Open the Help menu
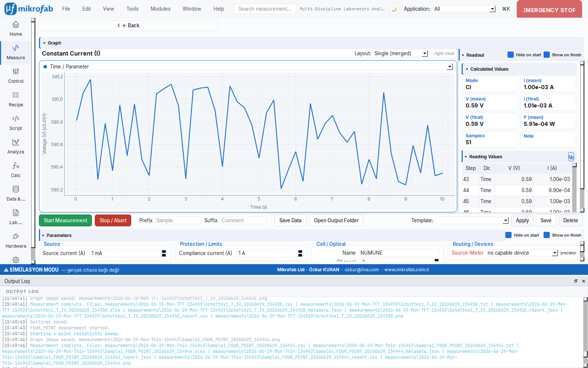The height and width of the screenshot is (368, 588). click(x=219, y=9)
